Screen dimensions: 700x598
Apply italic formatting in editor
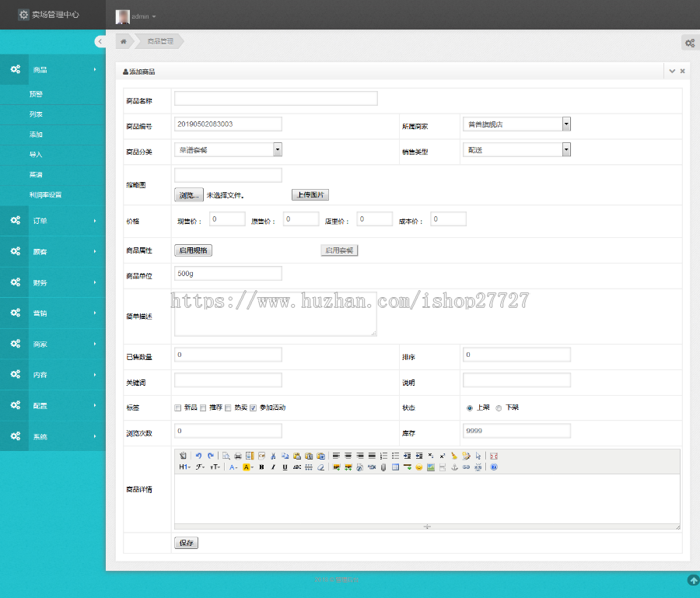273,467
